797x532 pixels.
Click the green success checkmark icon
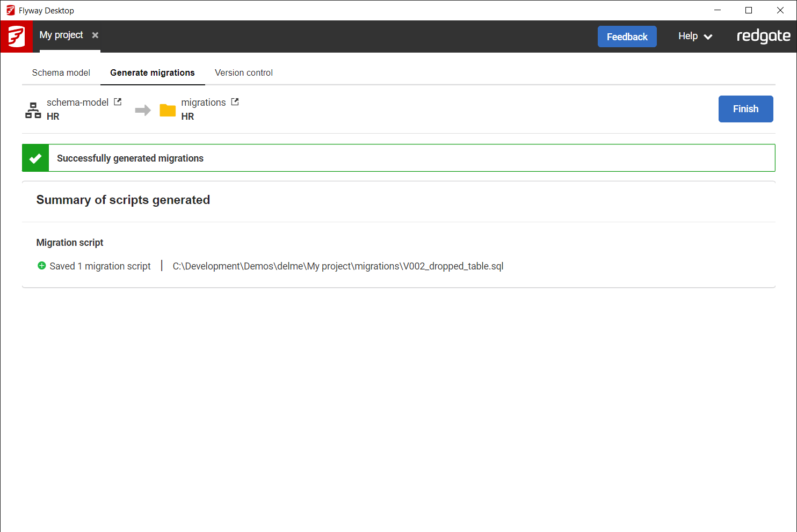point(35,158)
